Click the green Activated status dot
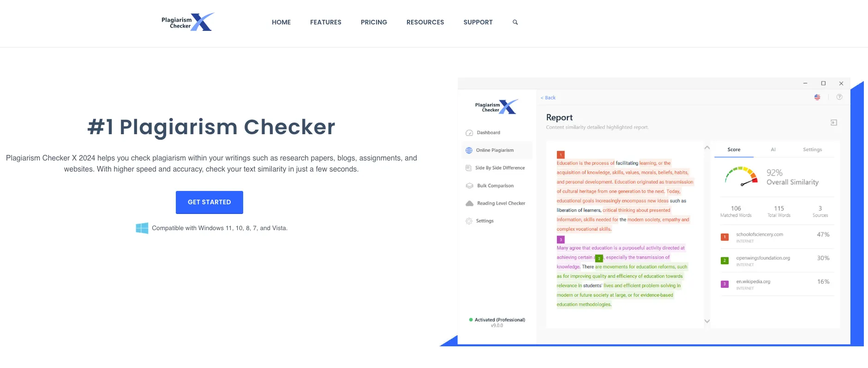 (471, 320)
